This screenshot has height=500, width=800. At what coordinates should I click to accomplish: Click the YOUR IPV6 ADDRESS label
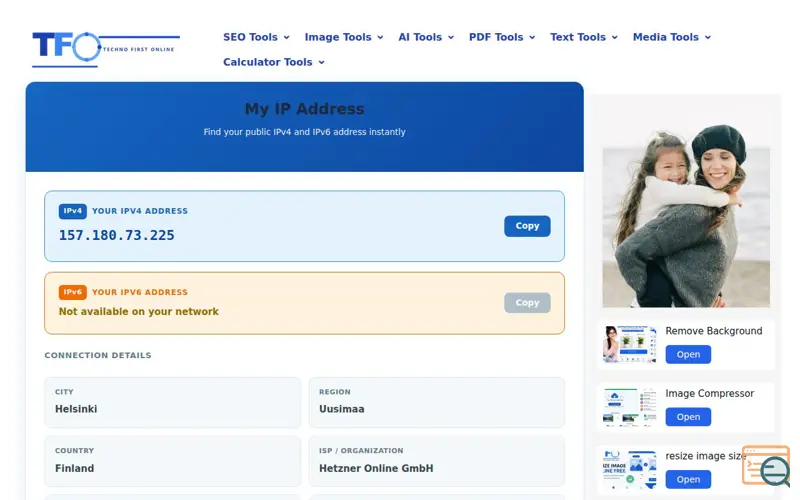pos(140,292)
